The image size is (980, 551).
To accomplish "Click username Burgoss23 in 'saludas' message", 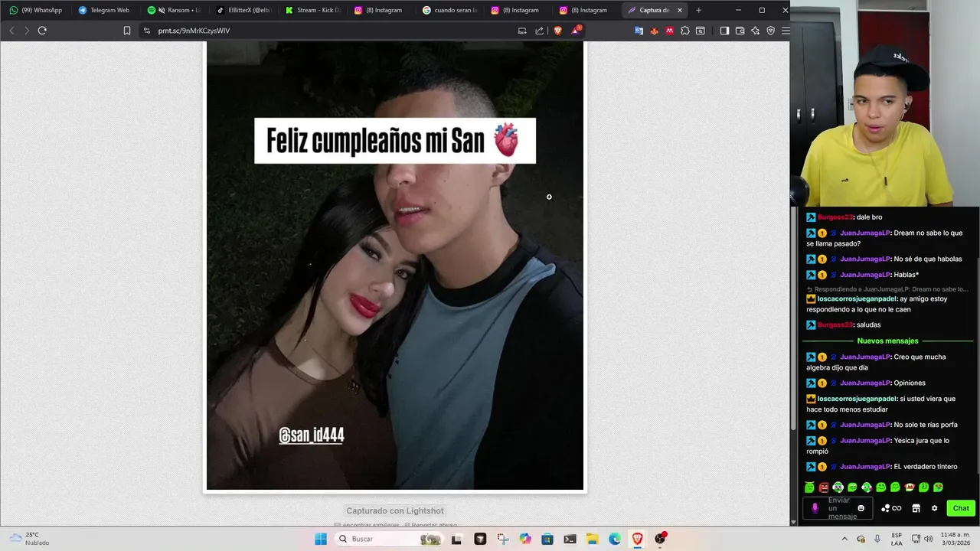I will (835, 324).
